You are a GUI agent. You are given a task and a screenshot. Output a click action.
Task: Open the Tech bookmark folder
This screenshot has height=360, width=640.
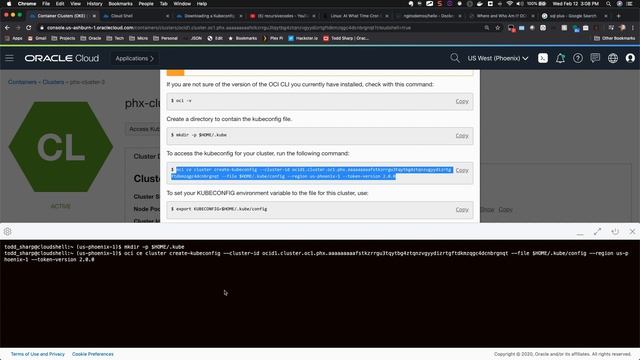pos(115,38)
